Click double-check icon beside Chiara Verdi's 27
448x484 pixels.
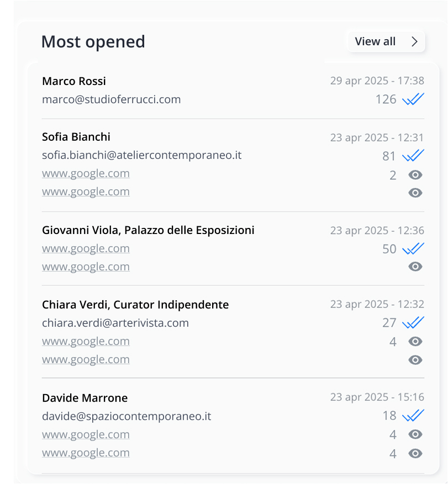coord(413,322)
